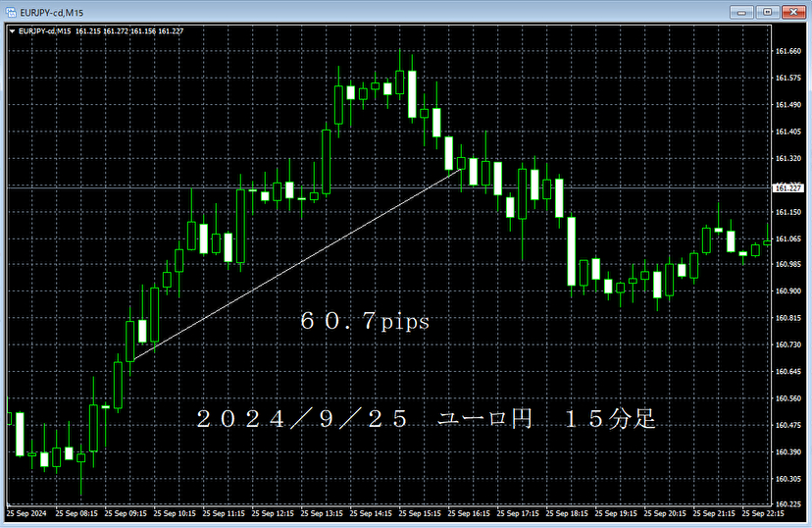This screenshot has width=812, height=528.
Task: Select the 60.7pips text label
Action: click(365, 321)
